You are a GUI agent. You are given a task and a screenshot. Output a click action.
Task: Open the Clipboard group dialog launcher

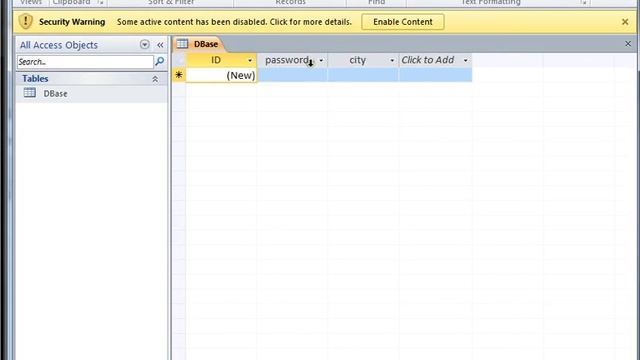tap(100, 2)
